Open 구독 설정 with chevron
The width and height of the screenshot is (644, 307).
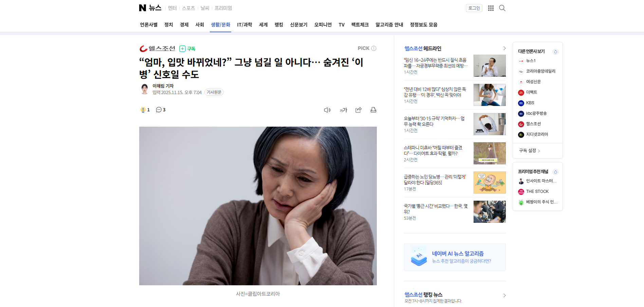tap(529, 150)
